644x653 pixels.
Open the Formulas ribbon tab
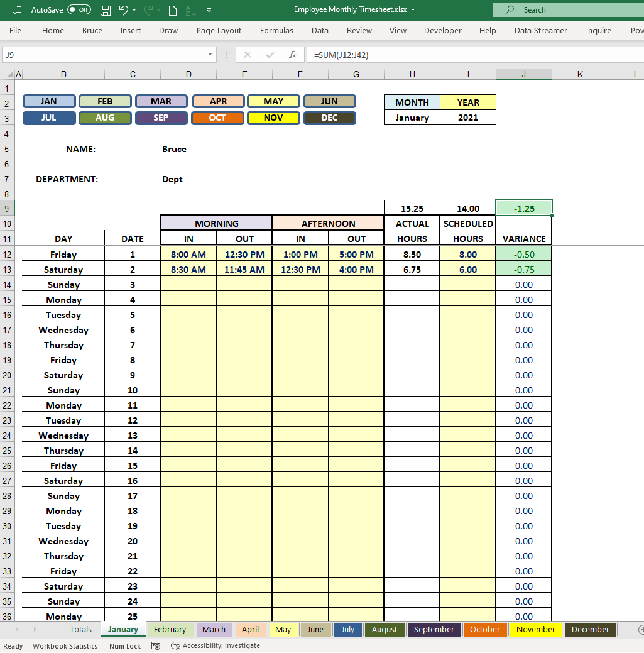click(x=276, y=30)
